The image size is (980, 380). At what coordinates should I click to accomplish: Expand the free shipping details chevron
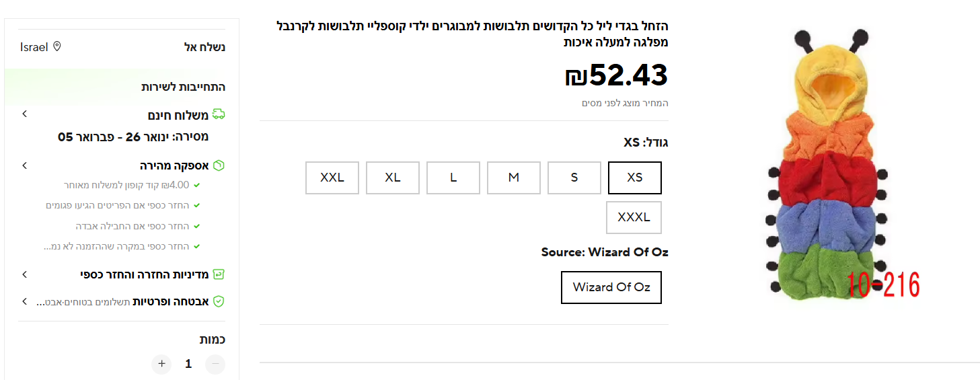click(x=24, y=114)
